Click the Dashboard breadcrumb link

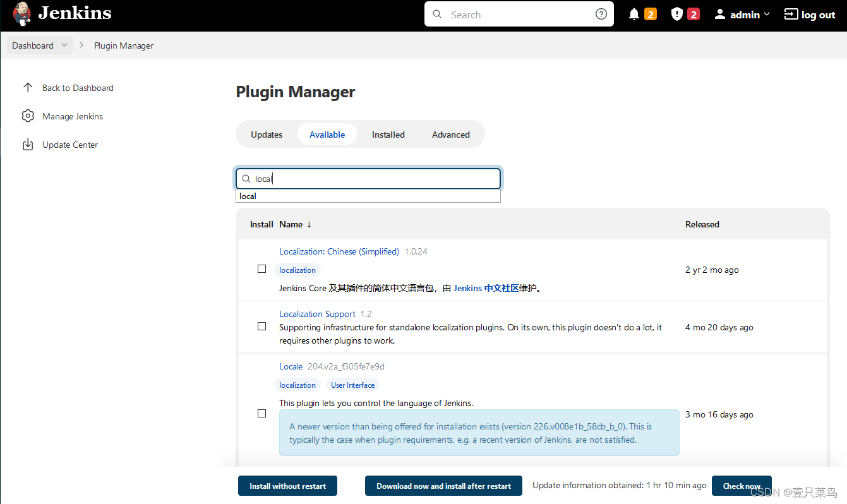(x=33, y=45)
